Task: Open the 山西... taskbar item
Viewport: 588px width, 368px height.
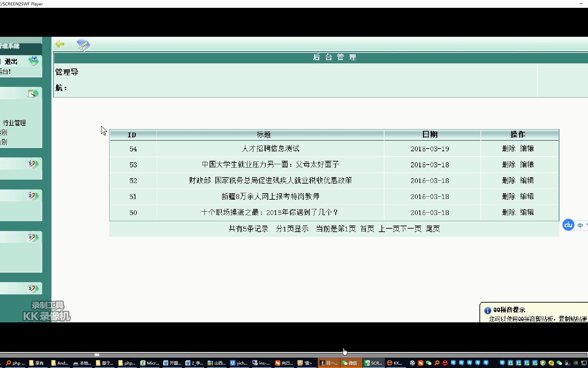Action: tap(217, 363)
